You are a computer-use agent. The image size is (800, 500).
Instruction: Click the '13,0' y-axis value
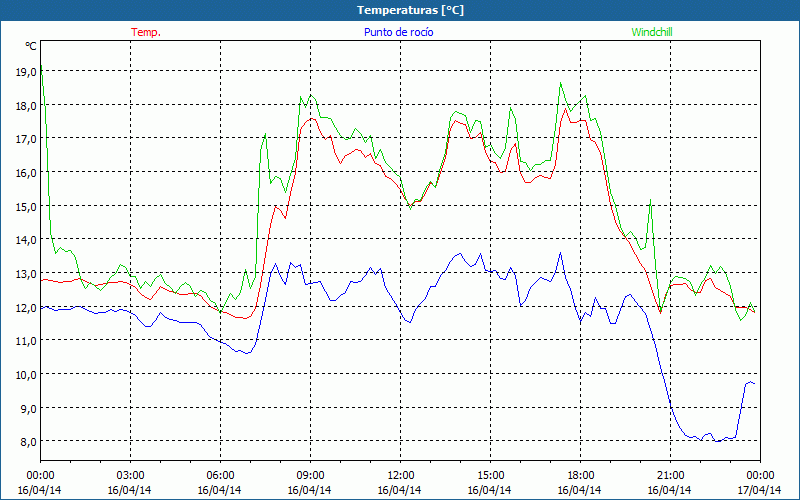[26, 273]
